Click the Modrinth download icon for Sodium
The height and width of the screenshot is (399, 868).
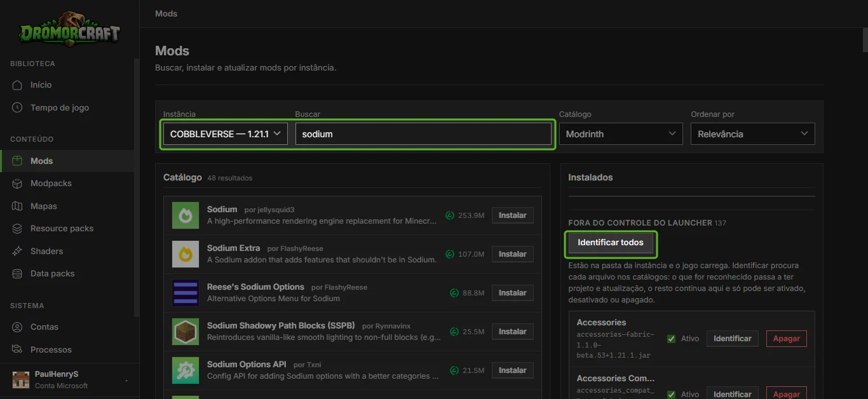[x=450, y=215]
